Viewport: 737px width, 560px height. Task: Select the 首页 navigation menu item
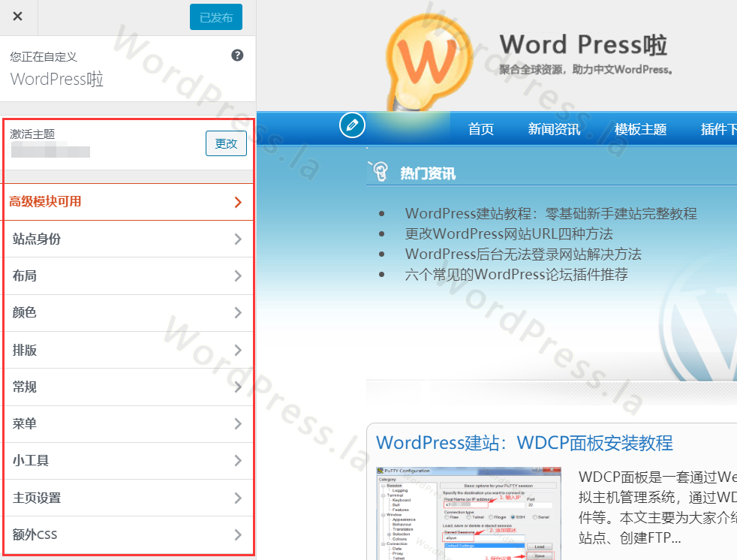pos(481,128)
